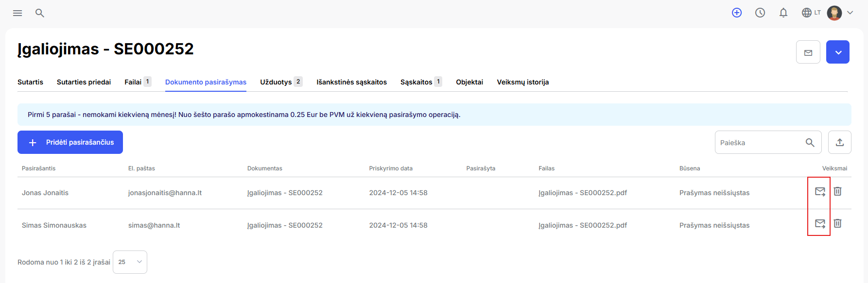Image resolution: width=868 pixels, height=283 pixels.
Task: Open the user avatar profile
Action: pyautogui.click(x=834, y=13)
